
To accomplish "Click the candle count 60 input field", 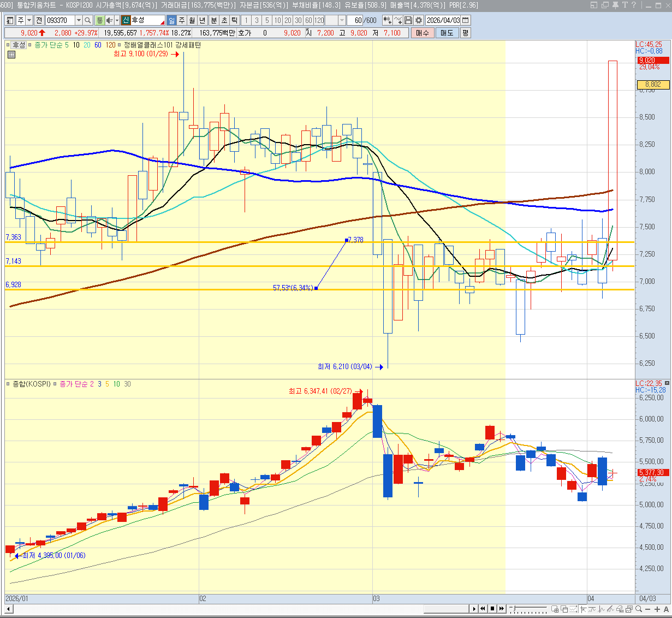I will pyautogui.click(x=355, y=20).
